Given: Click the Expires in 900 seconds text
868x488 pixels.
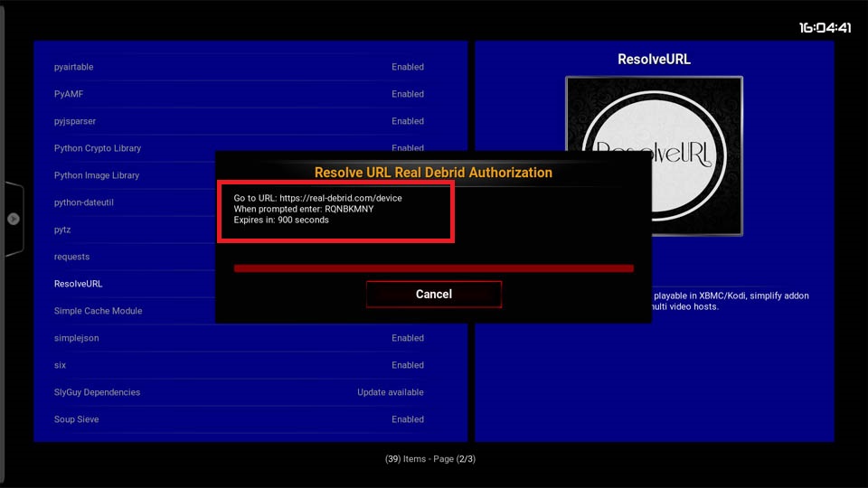Looking at the screenshot, I should [x=281, y=220].
